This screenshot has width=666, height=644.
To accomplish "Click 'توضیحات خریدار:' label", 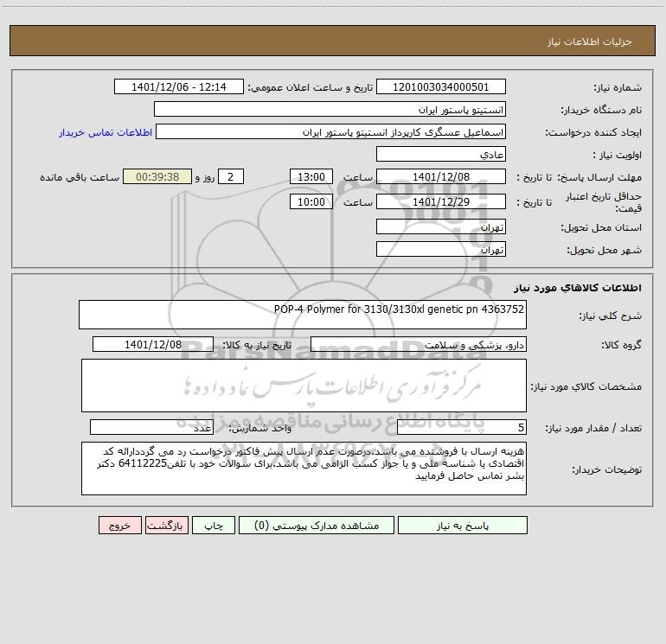I will 606,469.
